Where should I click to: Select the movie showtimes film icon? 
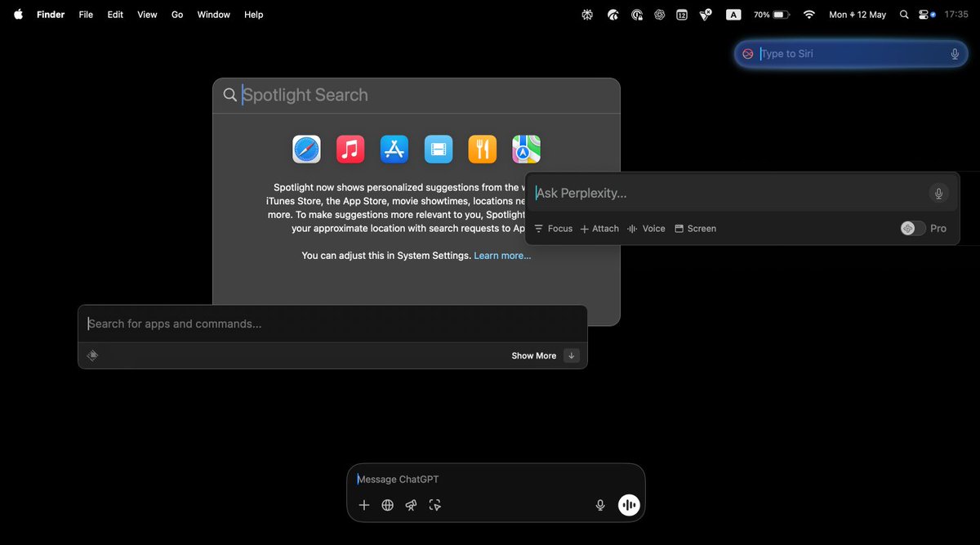(439, 150)
